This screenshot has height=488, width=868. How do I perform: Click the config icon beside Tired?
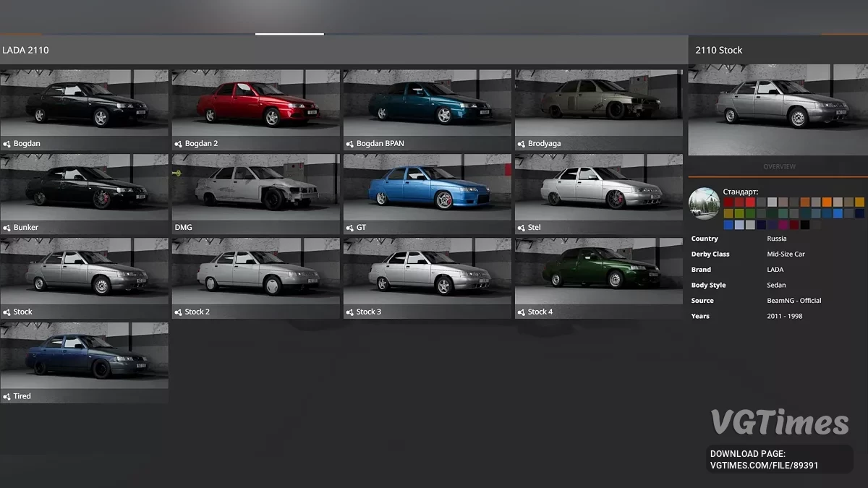pos(7,397)
